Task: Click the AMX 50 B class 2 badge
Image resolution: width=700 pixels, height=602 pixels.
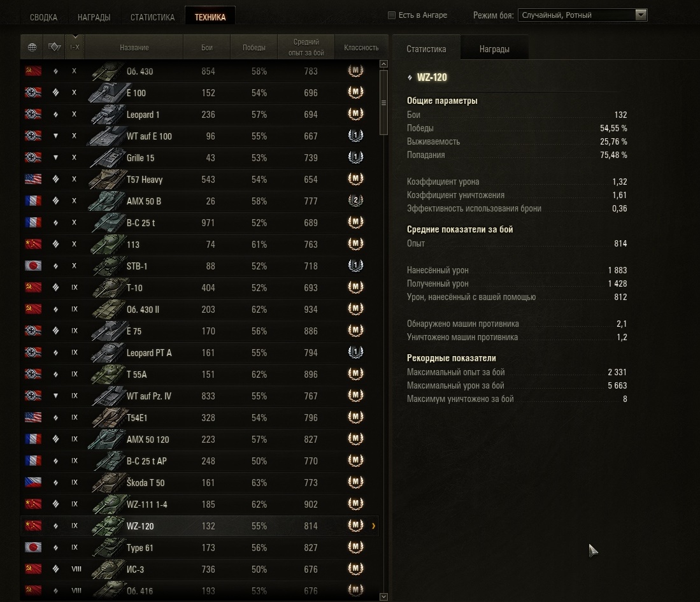Action: click(355, 201)
